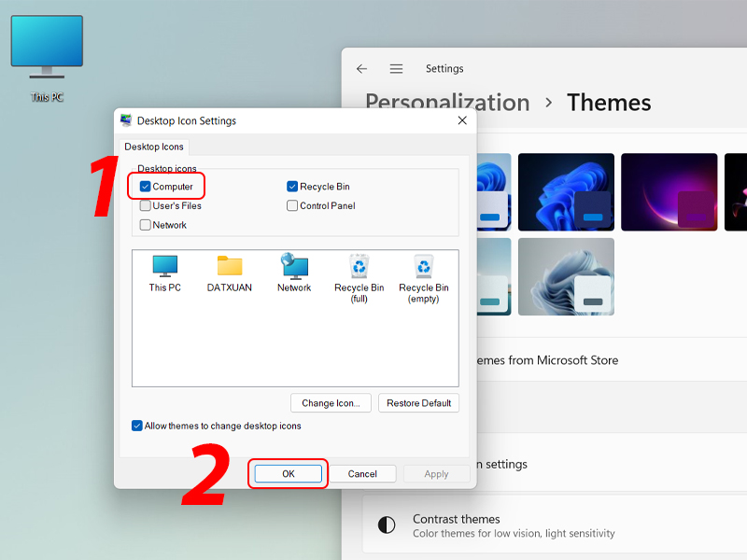Viewport: 747px width, 560px height.
Task: Click Restore Default in the dialog
Action: [418, 402]
